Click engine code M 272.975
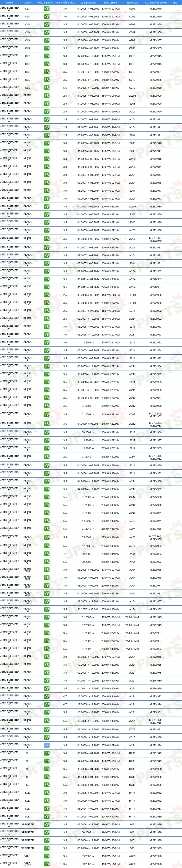This screenshot has width=182, height=868. click(x=155, y=673)
